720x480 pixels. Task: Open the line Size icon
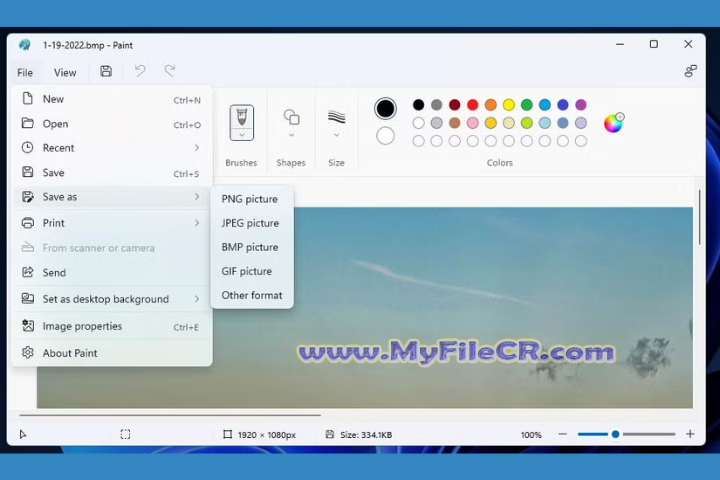click(337, 117)
